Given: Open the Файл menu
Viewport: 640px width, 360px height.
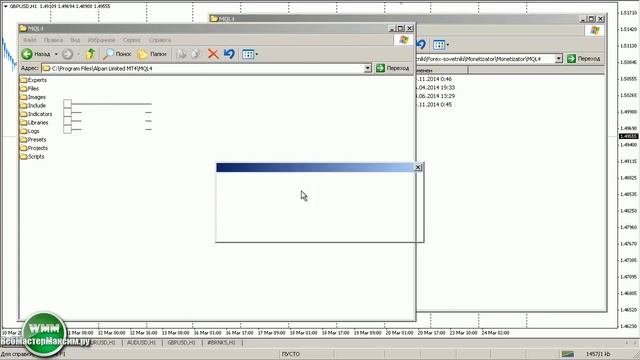Looking at the screenshot, I should click(29, 40).
